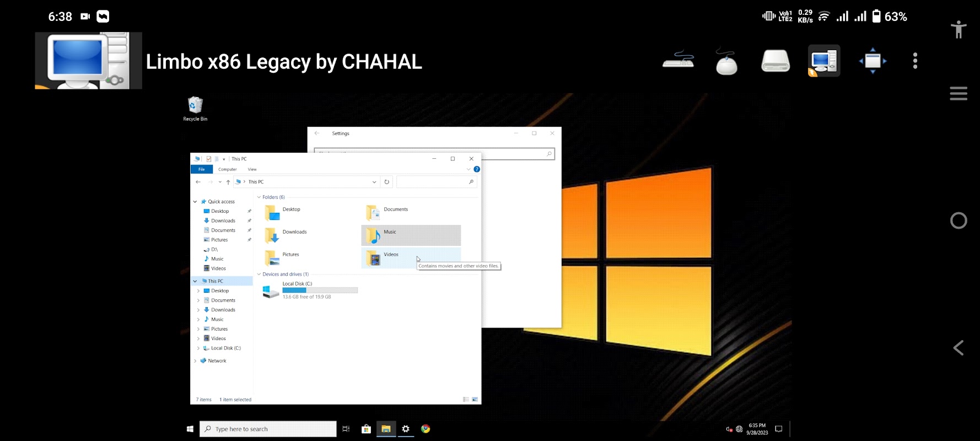Select the Documents folder tile
Image resolution: width=980 pixels, height=441 pixels.
411,212
